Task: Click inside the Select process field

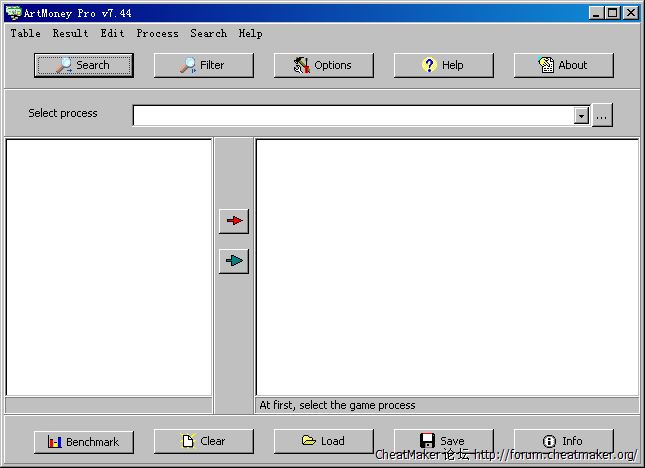Action: pyautogui.click(x=352, y=116)
